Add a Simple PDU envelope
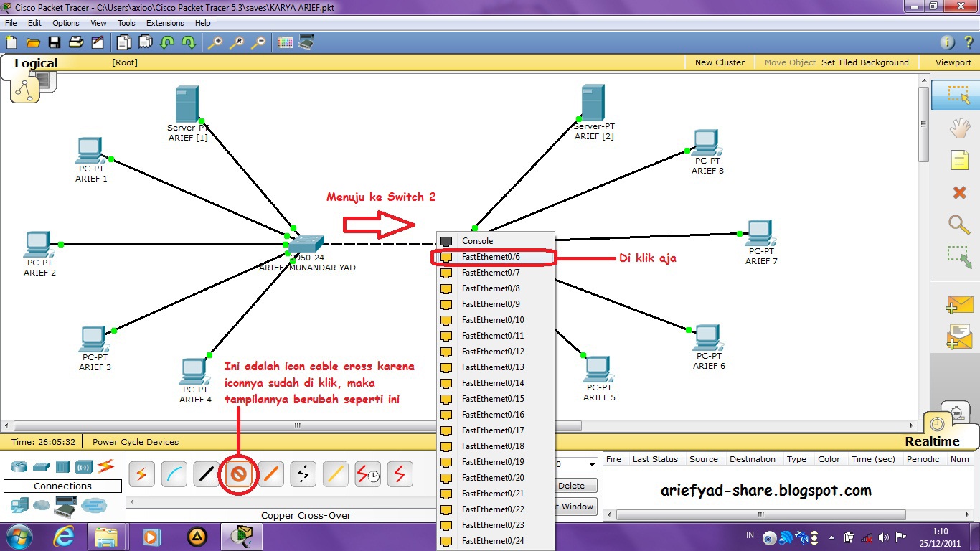This screenshot has width=980, height=551. (x=959, y=303)
